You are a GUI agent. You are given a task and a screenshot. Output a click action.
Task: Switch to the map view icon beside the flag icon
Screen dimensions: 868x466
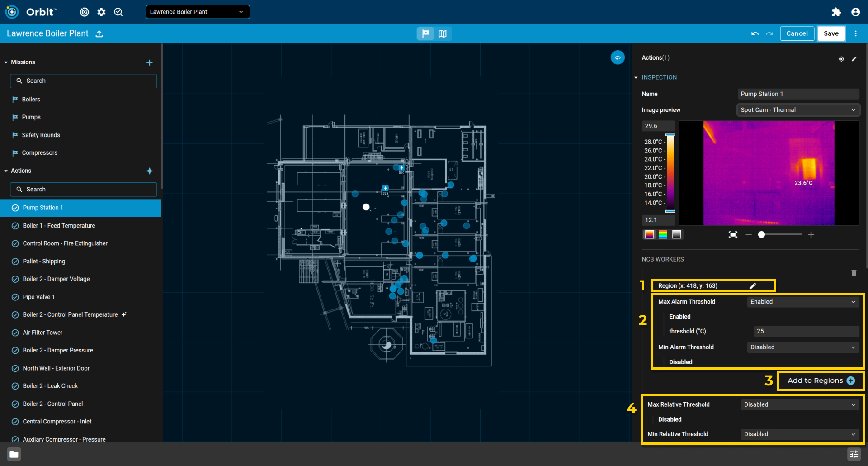[442, 33]
